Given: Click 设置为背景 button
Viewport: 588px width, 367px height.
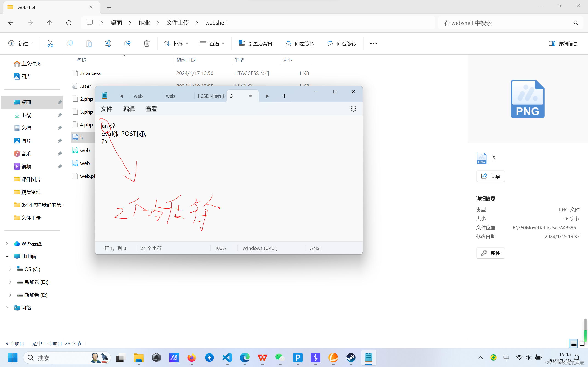Looking at the screenshot, I should pos(255,43).
